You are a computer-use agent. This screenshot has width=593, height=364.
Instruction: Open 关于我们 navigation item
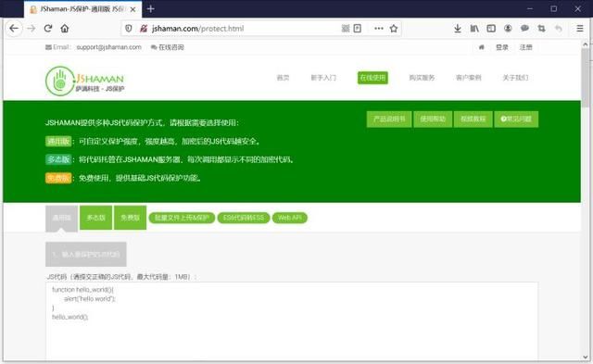pyautogui.click(x=515, y=78)
